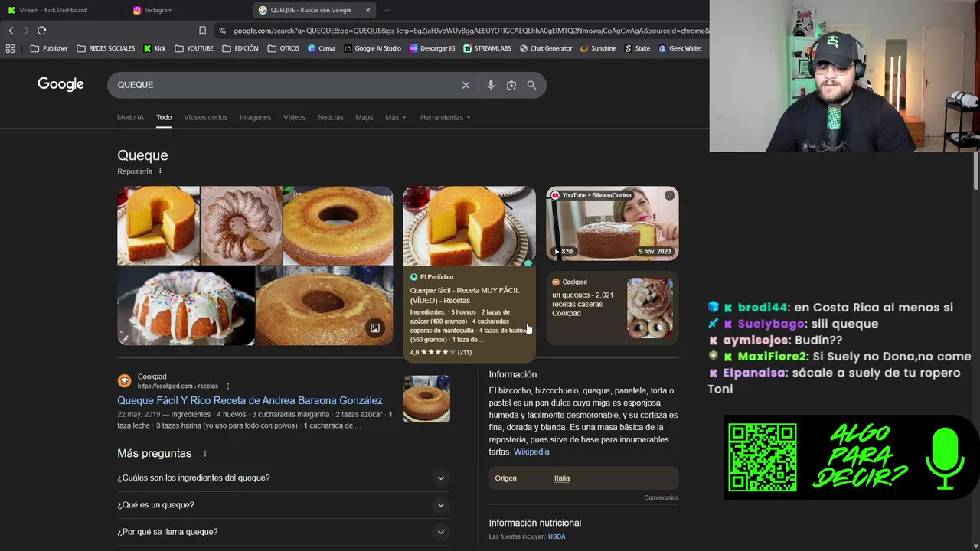The width and height of the screenshot is (980, 551).
Task: Click the Comentarios link
Action: click(661, 498)
